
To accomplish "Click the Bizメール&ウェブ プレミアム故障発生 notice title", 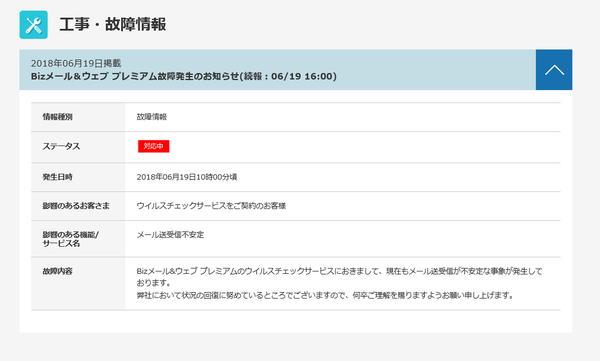I will point(184,76).
